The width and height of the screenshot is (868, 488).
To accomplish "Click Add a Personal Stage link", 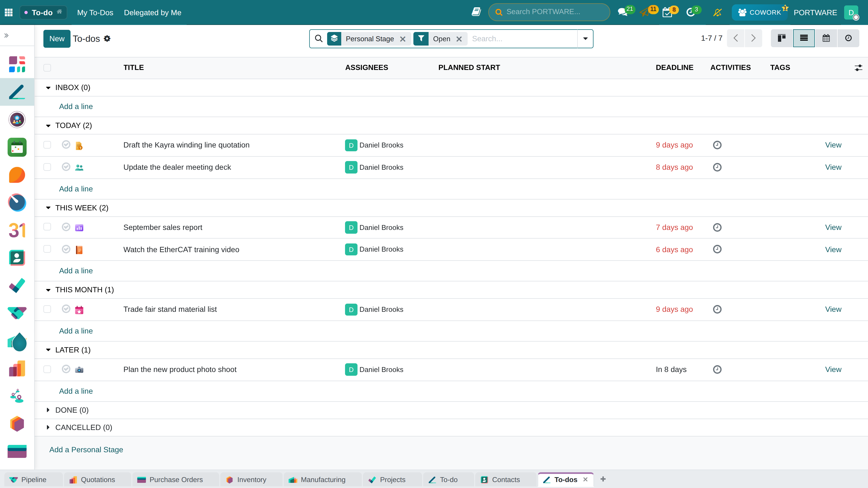I will point(86,450).
